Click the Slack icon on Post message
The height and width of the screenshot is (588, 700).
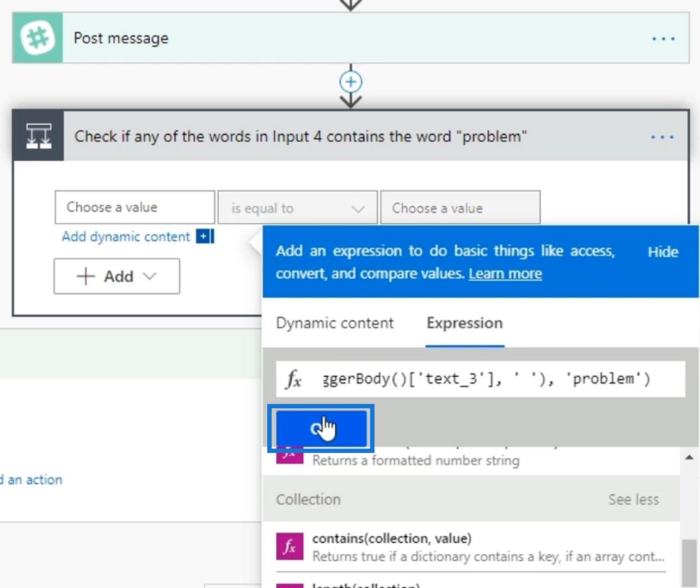38,38
